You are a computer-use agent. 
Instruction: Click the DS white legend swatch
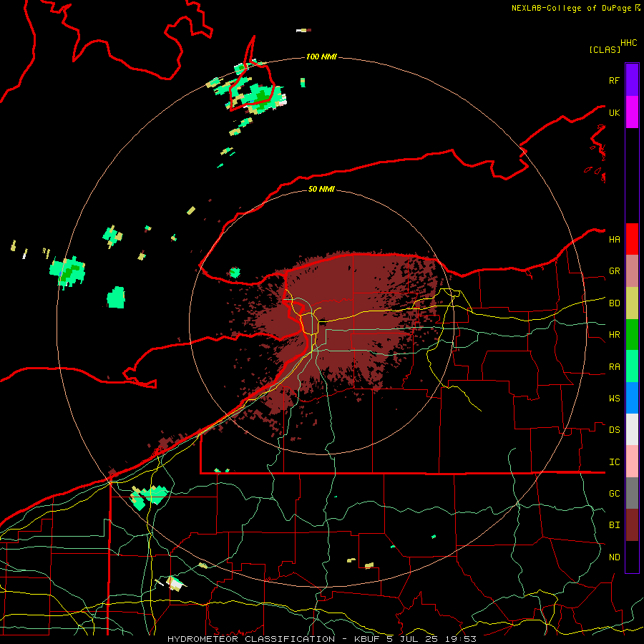(632, 429)
